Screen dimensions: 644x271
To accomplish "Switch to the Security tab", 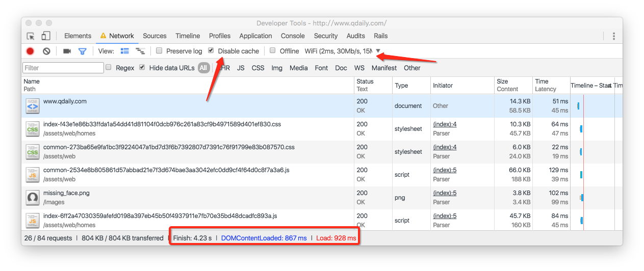I will (x=326, y=36).
